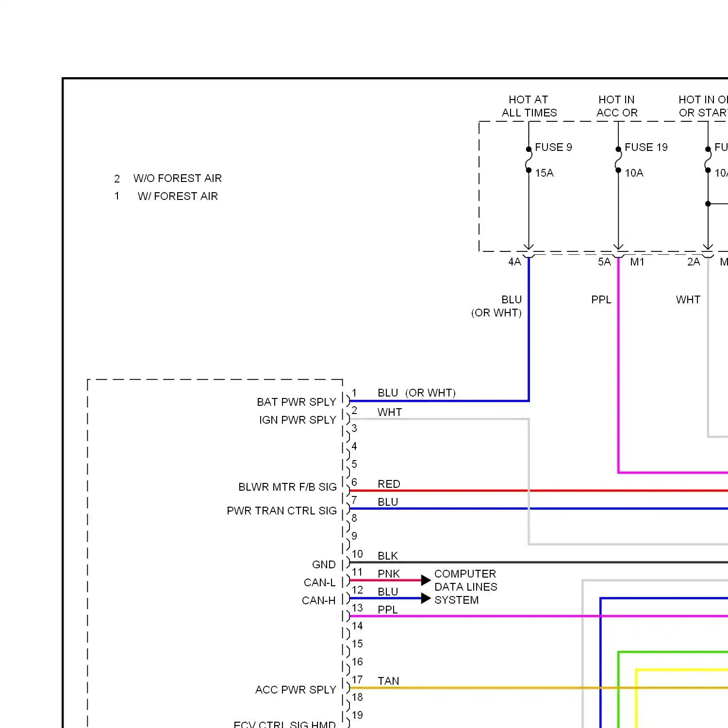The width and height of the screenshot is (728, 728).
Task: Click the red wire from pin 6
Action: pyautogui.click(x=539, y=491)
